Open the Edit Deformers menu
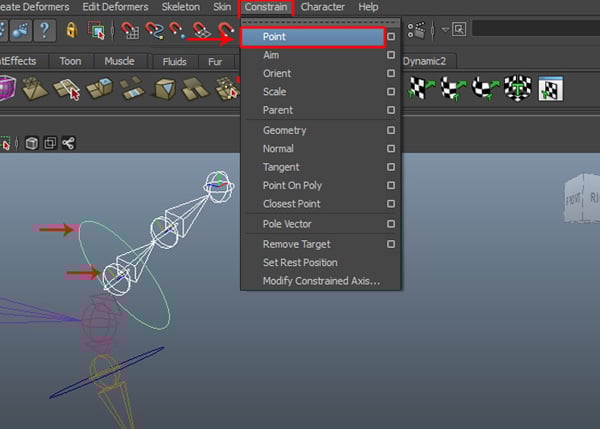600x429 pixels. click(115, 7)
